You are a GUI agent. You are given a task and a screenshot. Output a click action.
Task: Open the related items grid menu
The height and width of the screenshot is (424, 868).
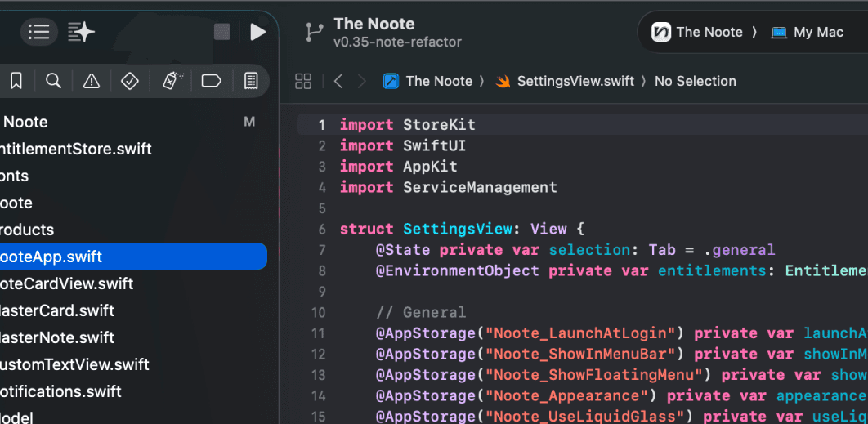click(x=303, y=82)
